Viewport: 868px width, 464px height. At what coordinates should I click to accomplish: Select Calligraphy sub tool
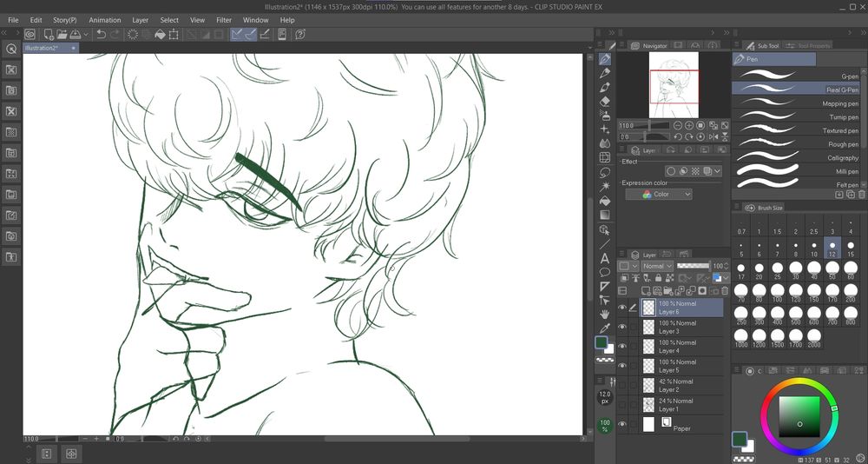[796, 157]
